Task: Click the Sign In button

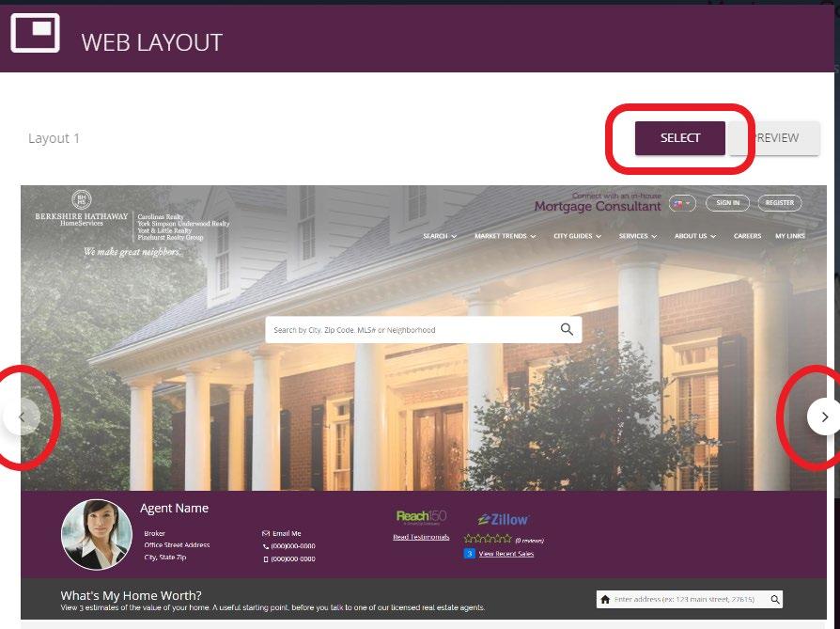Action: 727,203
